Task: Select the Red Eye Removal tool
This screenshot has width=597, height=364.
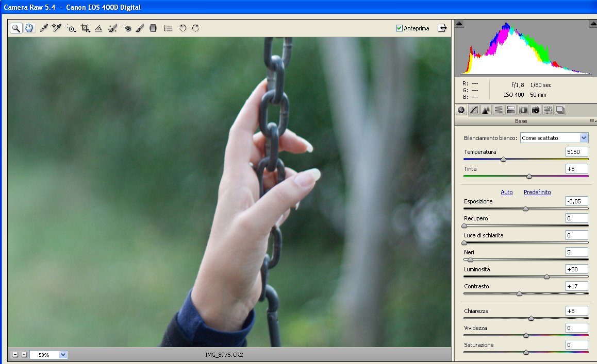Action: tap(127, 28)
